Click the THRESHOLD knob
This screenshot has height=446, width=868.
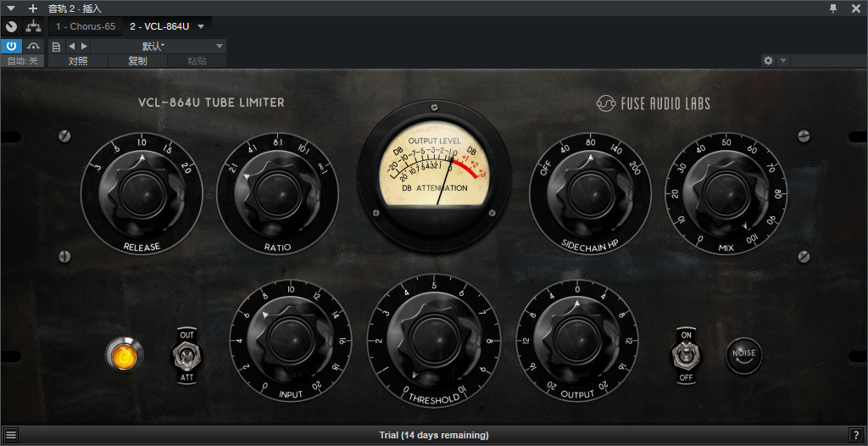pos(434,339)
